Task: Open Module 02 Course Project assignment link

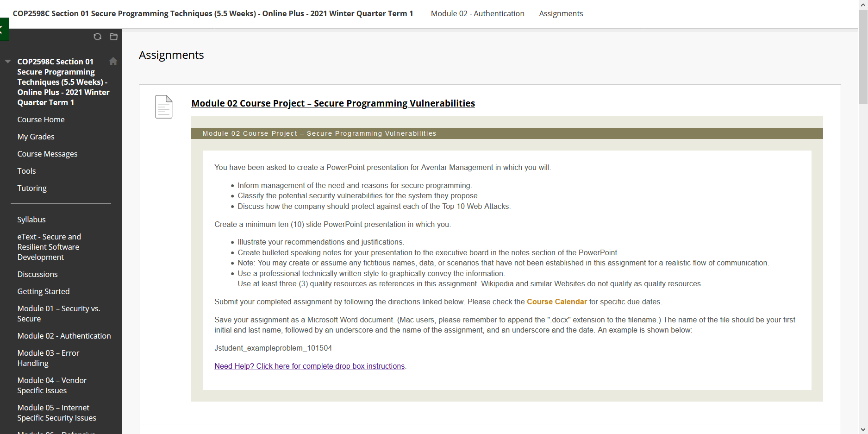Action: pos(333,103)
